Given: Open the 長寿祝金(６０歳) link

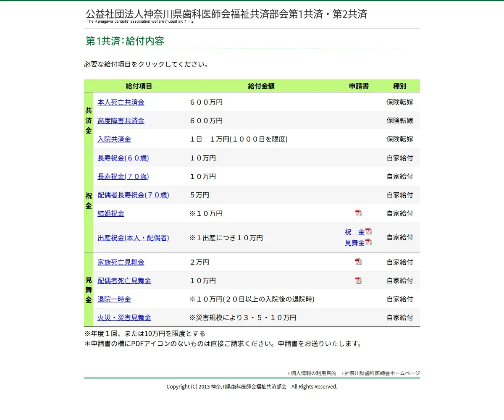Looking at the screenshot, I should pos(123,158).
